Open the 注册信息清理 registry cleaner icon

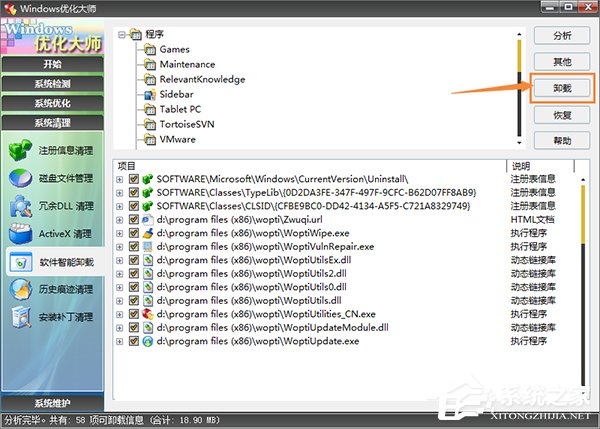coord(20,150)
